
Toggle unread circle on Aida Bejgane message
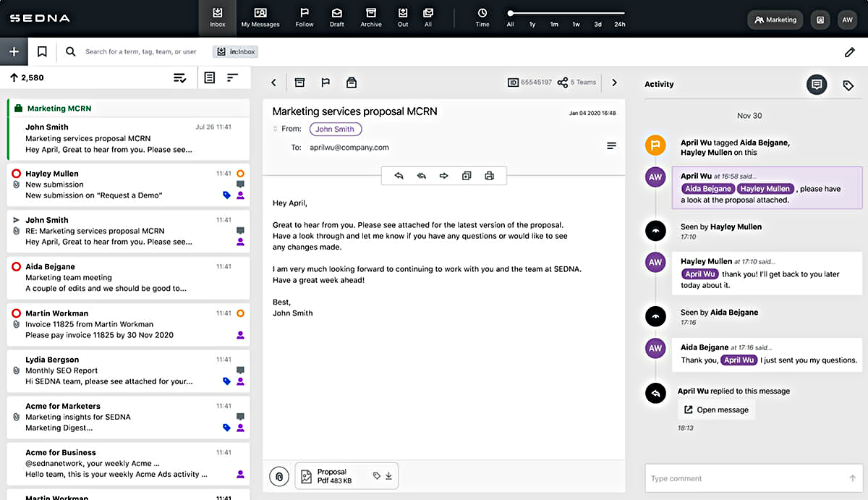[16, 267]
